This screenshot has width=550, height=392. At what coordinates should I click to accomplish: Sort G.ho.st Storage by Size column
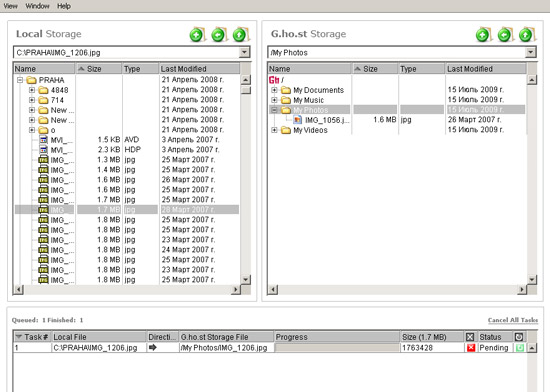pos(375,69)
